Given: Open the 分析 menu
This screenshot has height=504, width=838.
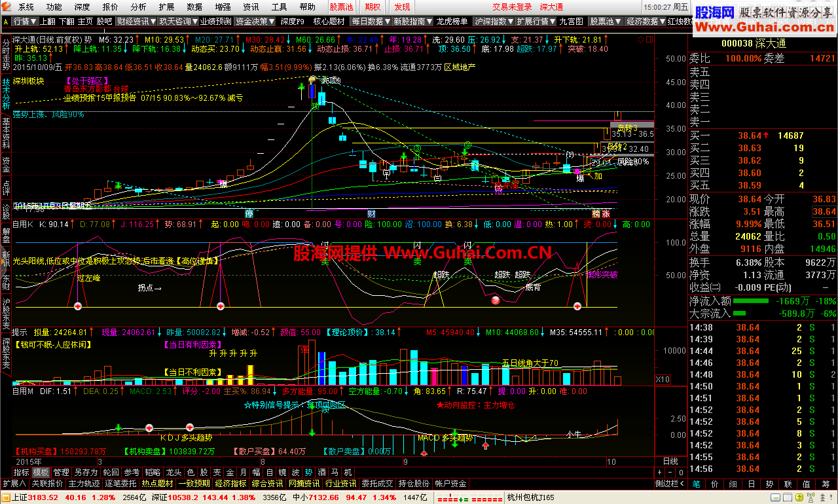Looking at the screenshot, I should pos(138,7).
